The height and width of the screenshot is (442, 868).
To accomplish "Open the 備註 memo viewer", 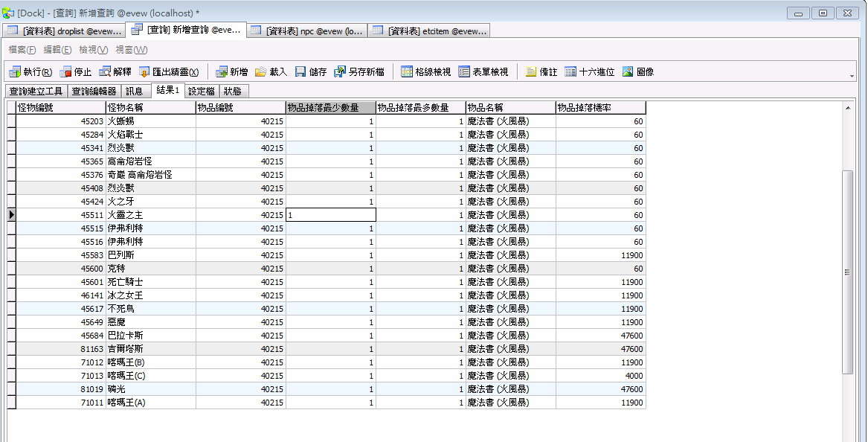I will 541,72.
